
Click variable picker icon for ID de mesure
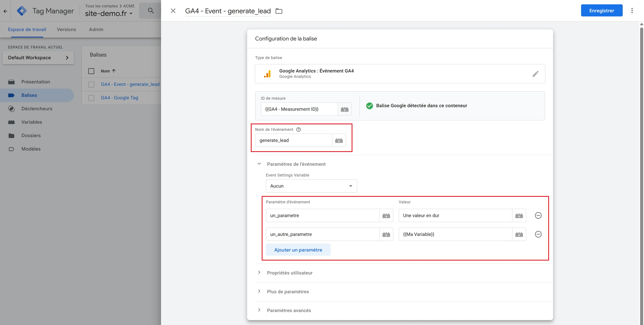[x=345, y=109]
